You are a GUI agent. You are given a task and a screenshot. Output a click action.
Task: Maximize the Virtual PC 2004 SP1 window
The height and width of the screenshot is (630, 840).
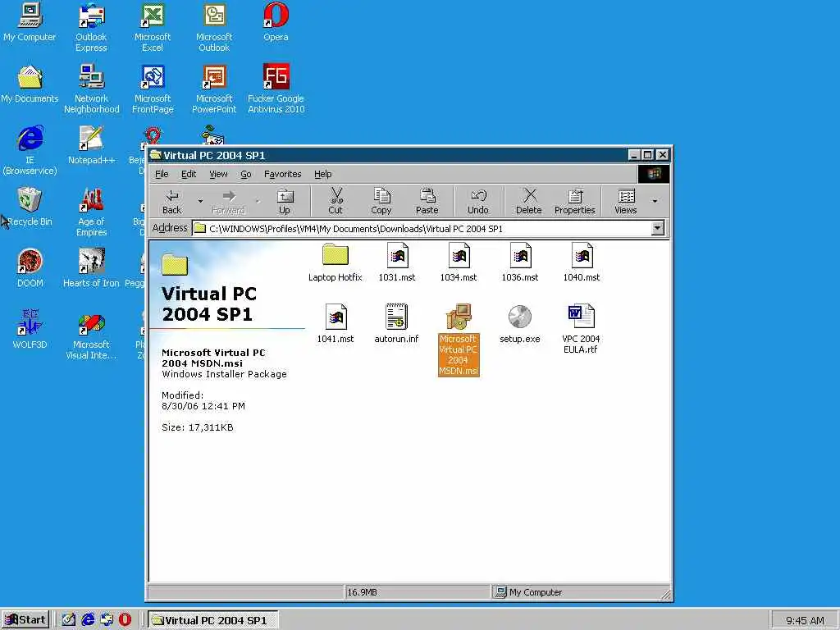click(x=648, y=155)
